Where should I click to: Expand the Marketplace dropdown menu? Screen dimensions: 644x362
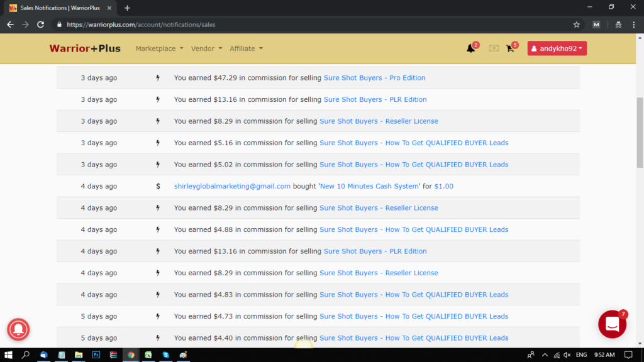[x=159, y=48]
